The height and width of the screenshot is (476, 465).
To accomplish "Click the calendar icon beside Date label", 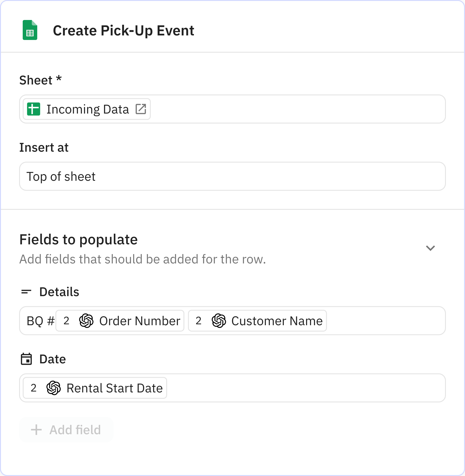I will point(27,359).
